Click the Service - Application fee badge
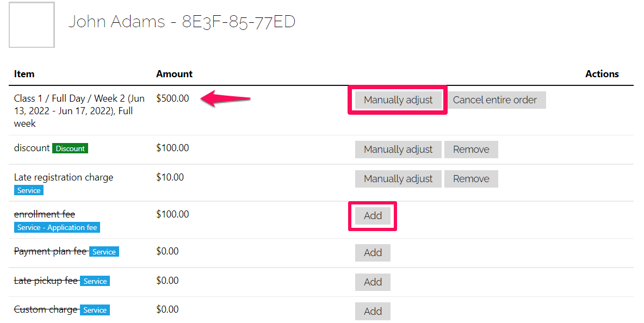Screen dimensions: 644x323 [x=57, y=227]
